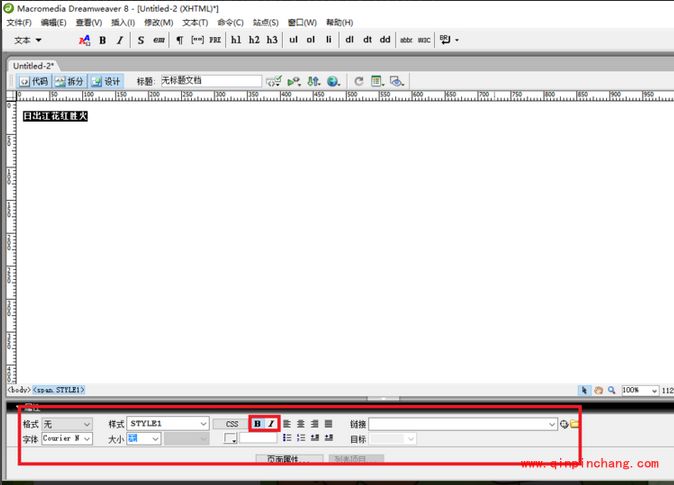Open the Modify (修改) menu
Image resolution: width=674 pixels, height=485 pixels.
157,22
